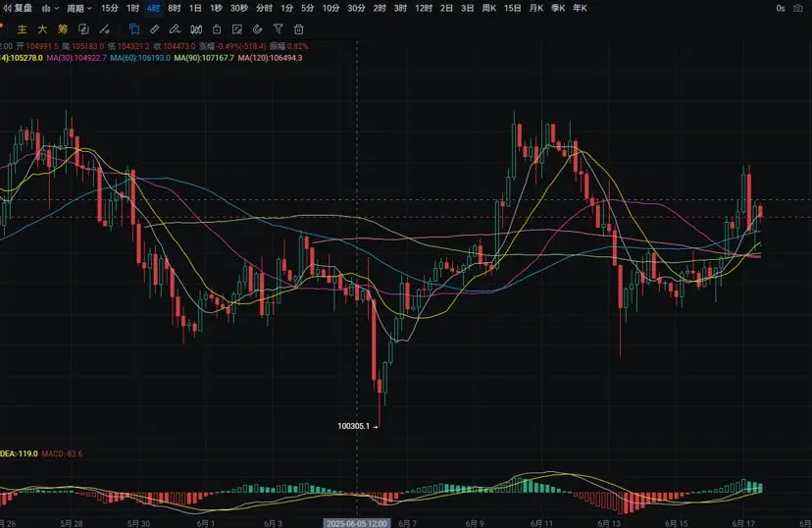Click the blue bookmark drawing icon
812x528 pixels.
[134, 29]
